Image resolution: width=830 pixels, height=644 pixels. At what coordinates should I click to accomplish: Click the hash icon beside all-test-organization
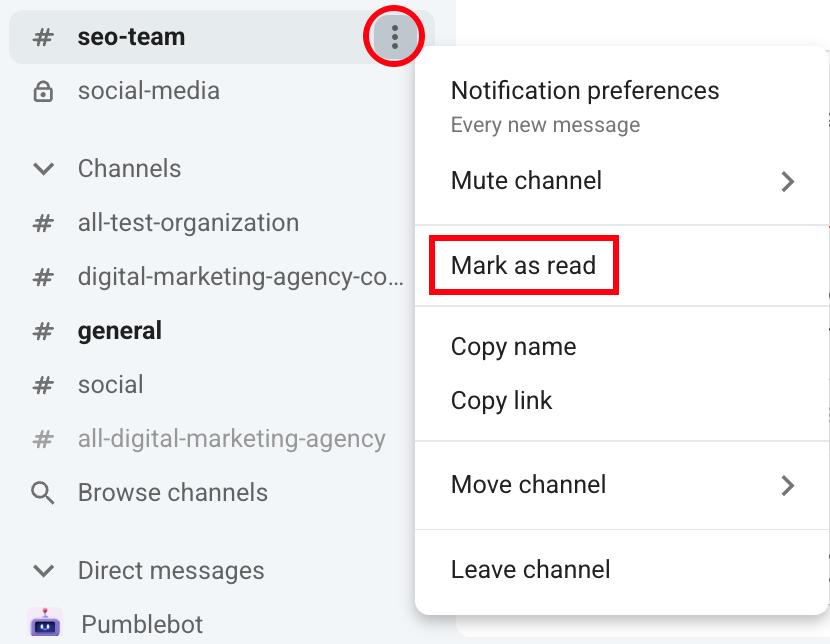[x=43, y=223]
